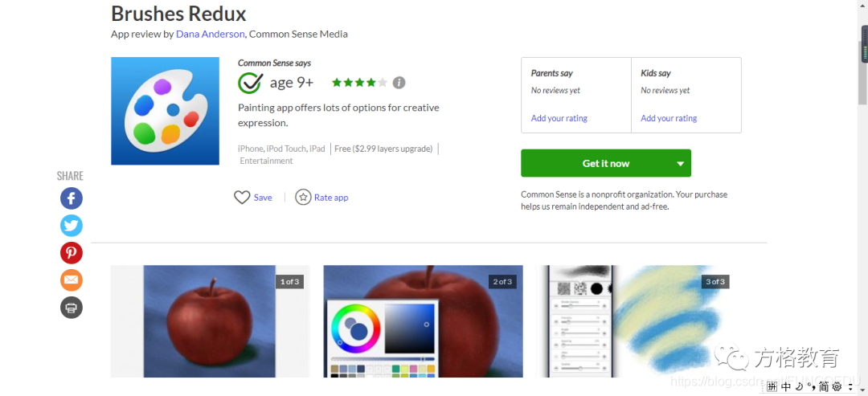The image size is (868, 396).
Task: Add your rating under Kids say
Action: pos(669,118)
